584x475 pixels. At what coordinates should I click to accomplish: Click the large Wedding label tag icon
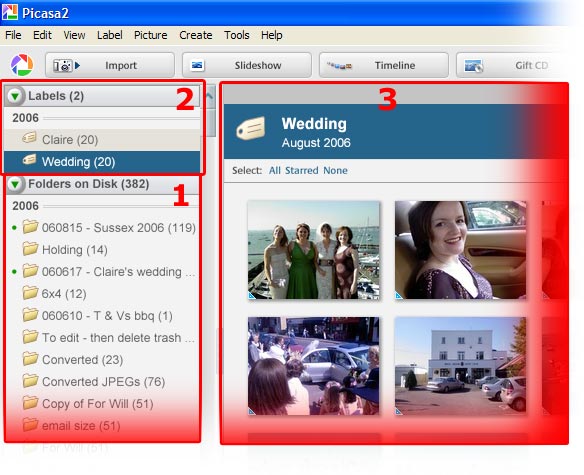pyautogui.click(x=251, y=128)
